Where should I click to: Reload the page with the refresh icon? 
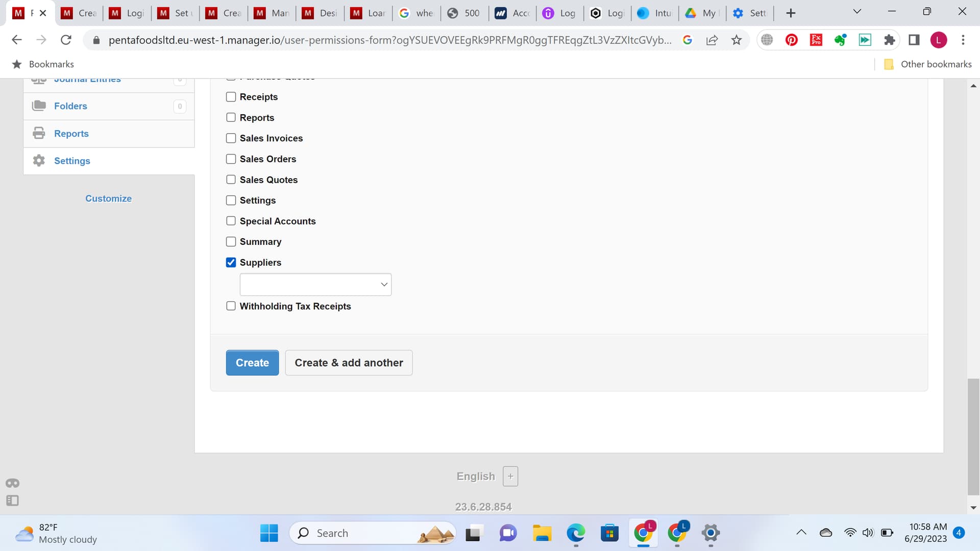point(66,40)
